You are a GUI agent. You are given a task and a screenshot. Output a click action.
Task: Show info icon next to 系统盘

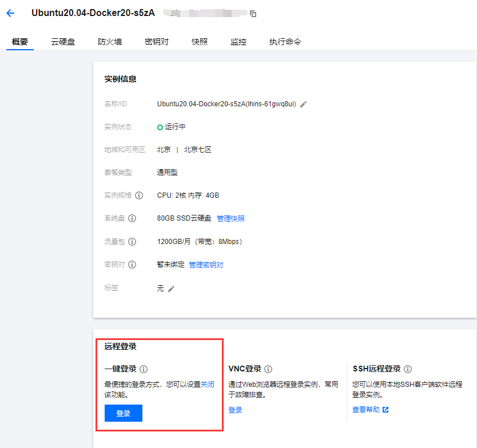click(132, 218)
